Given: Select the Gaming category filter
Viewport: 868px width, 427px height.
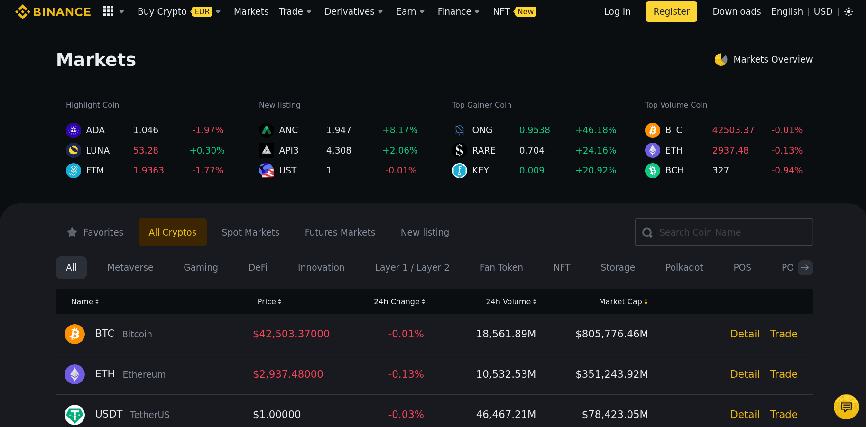Looking at the screenshot, I should 201,267.
